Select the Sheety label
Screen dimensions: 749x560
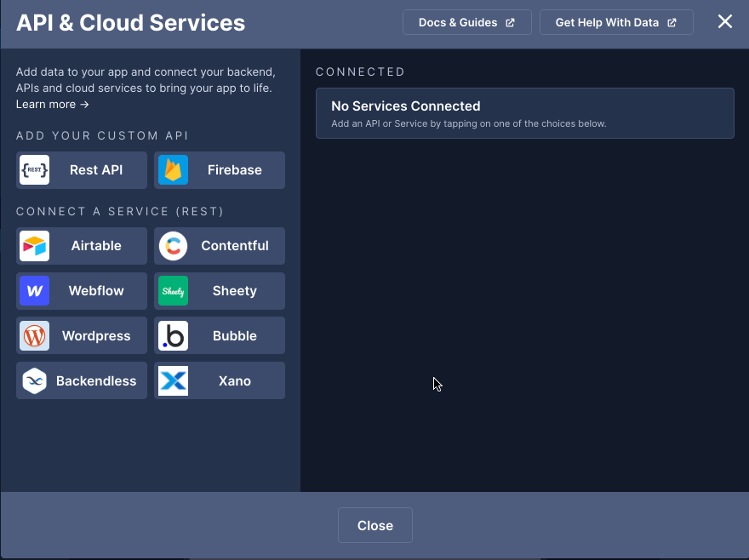(235, 290)
